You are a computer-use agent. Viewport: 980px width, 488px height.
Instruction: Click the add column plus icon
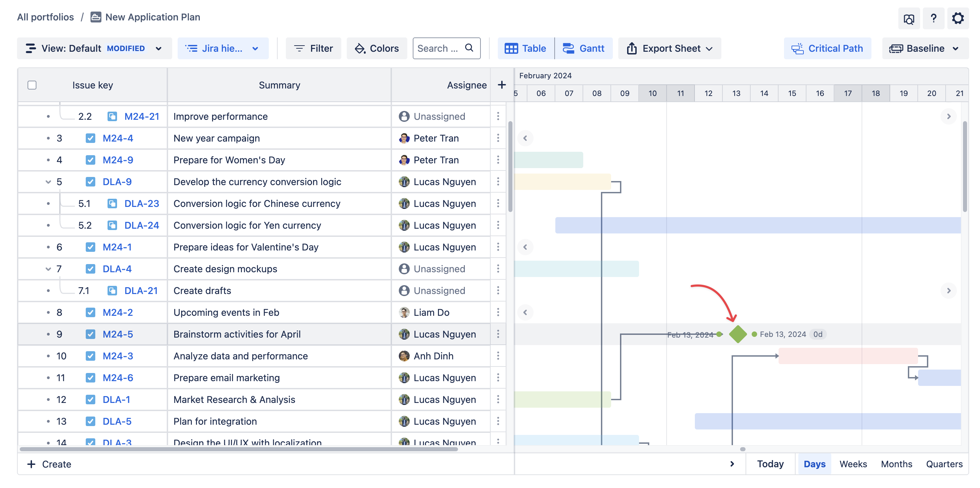pyautogui.click(x=502, y=85)
